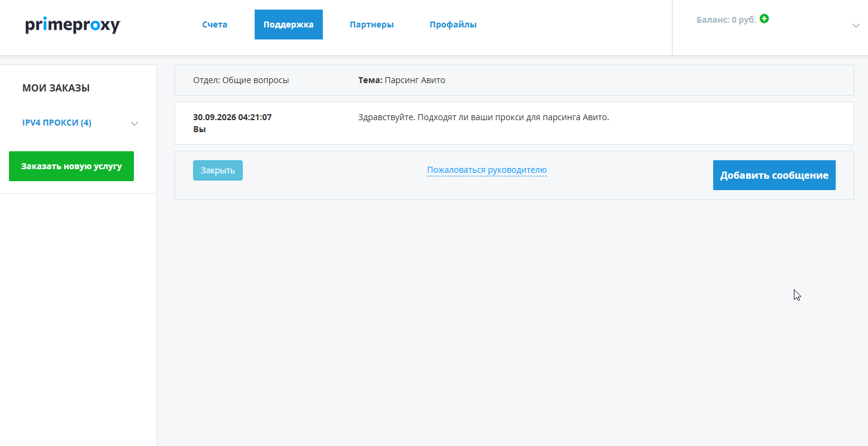Click the Пожаловаться руководителю link
The height and width of the screenshot is (446, 868).
pyautogui.click(x=487, y=170)
